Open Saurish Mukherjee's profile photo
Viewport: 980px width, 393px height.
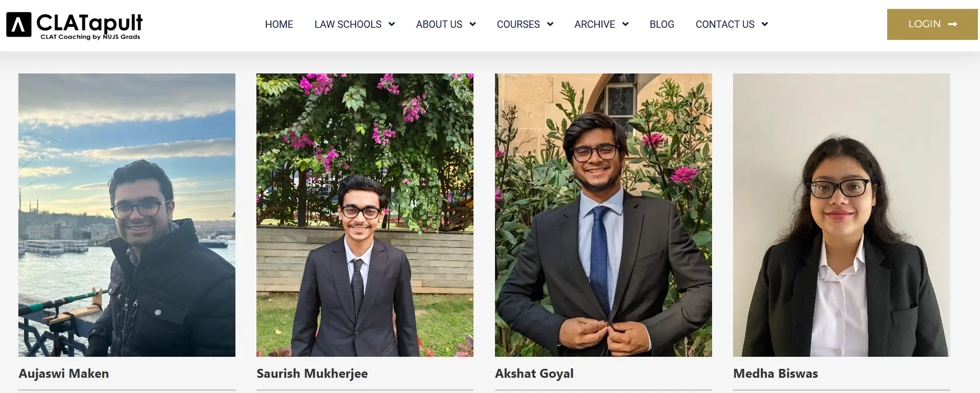tap(365, 215)
